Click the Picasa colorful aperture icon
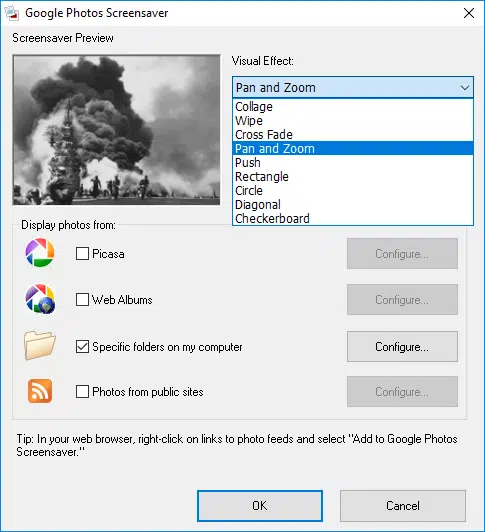The image size is (485, 532). [x=40, y=253]
